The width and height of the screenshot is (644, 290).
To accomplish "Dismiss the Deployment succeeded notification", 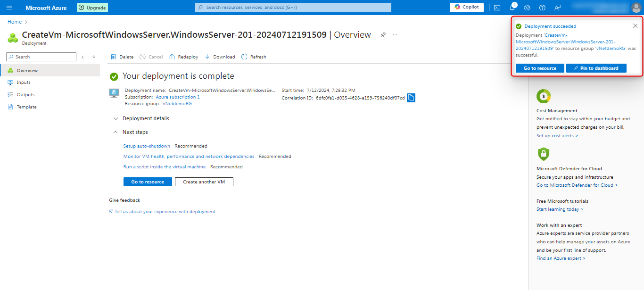I will coord(635,26).
